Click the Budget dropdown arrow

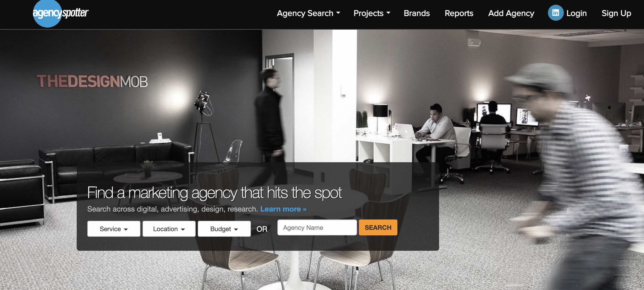click(236, 229)
